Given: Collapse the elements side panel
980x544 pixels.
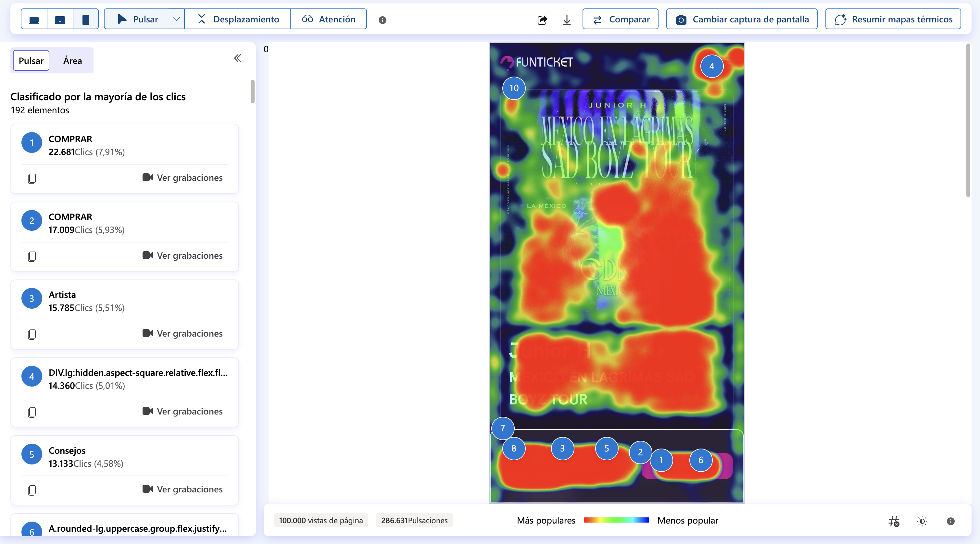Looking at the screenshot, I should click(237, 58).
